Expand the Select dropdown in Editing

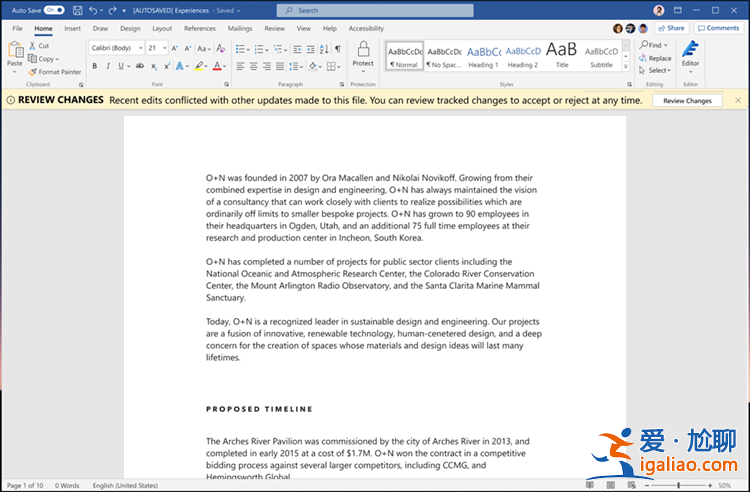[x=658, y=71]
